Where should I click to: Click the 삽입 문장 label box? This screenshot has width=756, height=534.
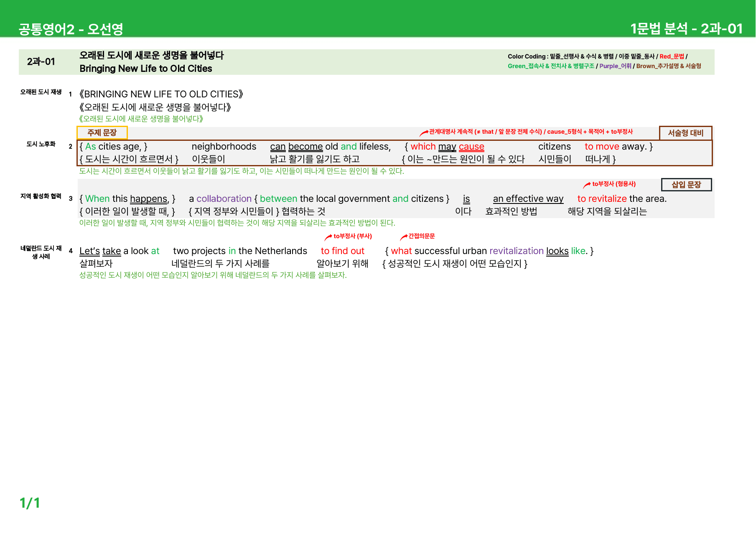pyautogui.click(x=686, y=185)
